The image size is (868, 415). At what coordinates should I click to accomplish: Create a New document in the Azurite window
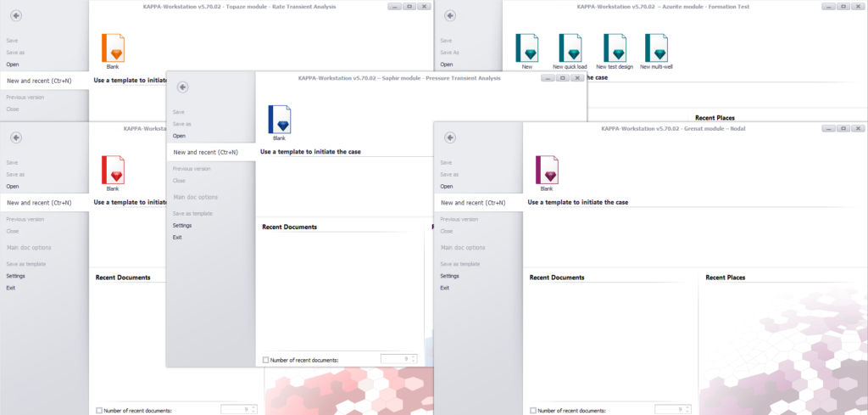527,50
